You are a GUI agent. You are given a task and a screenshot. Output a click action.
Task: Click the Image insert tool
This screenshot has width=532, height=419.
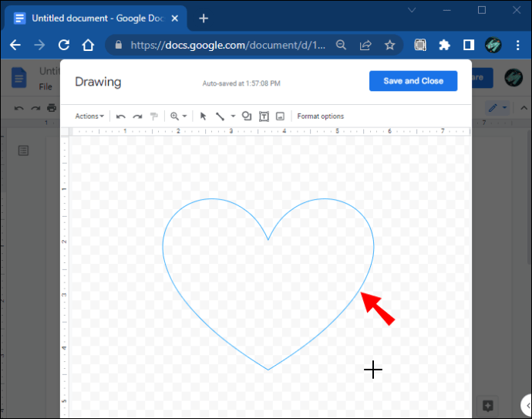[280, 117]
